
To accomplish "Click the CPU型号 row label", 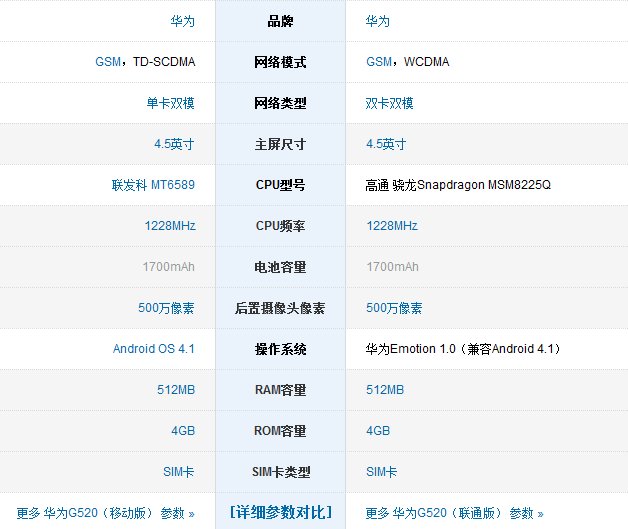I will click(x=280, y=185).
